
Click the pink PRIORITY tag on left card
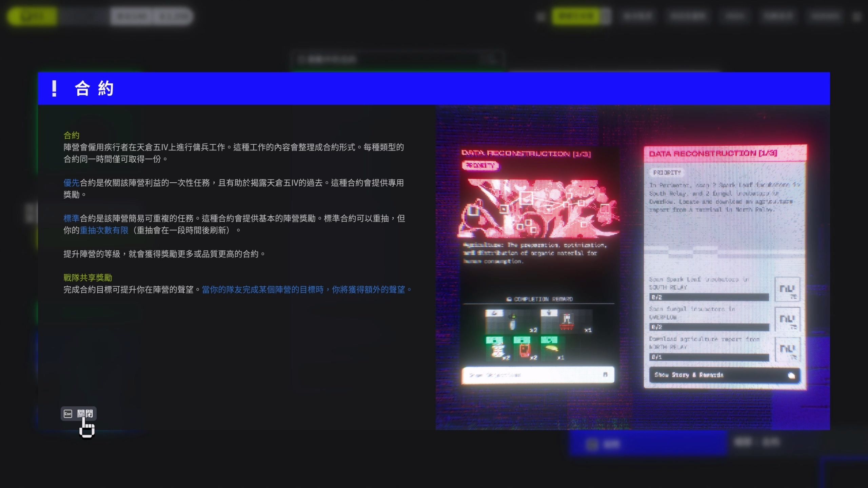(x=480, y=166)
